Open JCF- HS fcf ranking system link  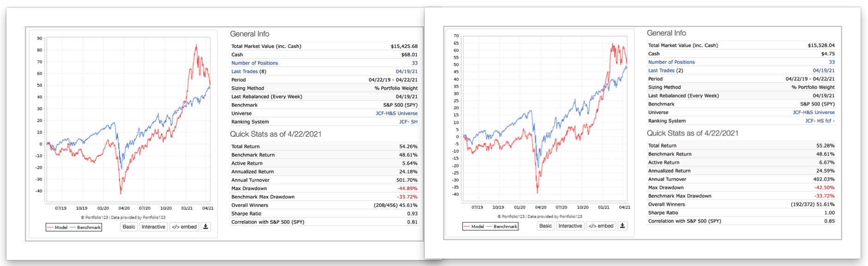click(820, 121)
